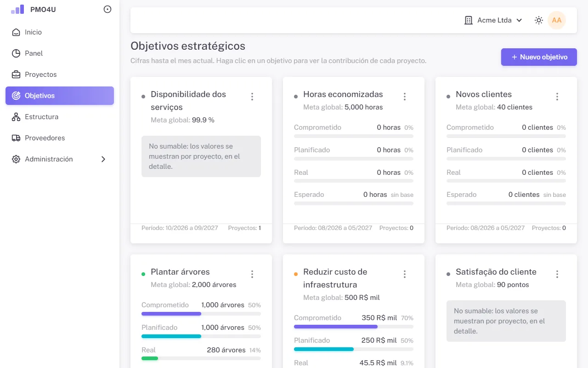This screenshot has height=368, width=588.
Task: Click the Panel pie chart icon
Action: (x=16, y=53)
